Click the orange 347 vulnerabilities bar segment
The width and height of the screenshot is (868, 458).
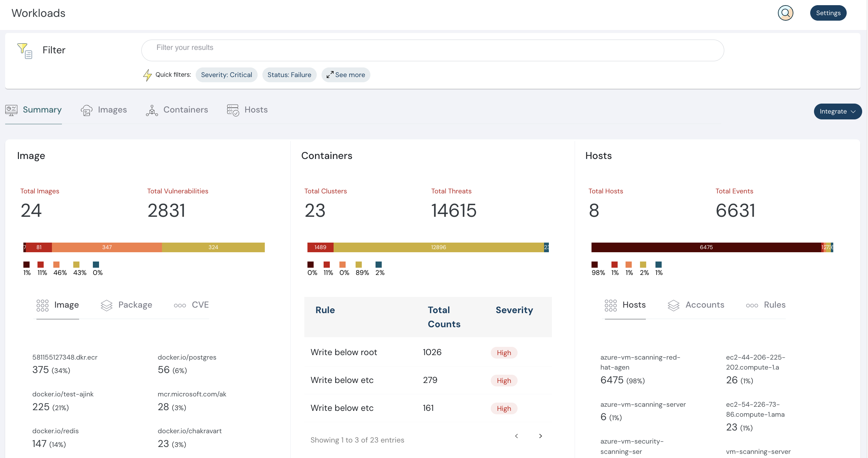(x=107, y=247)
